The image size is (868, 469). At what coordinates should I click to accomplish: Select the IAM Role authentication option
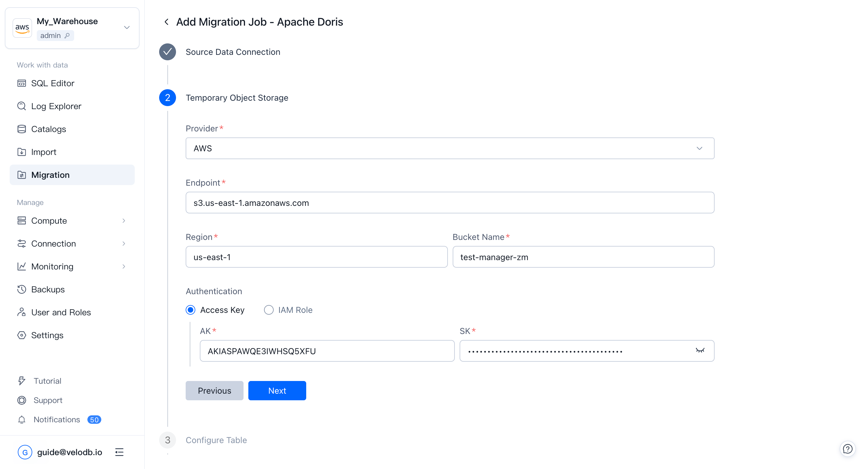pyautogui.click(x=268, y=310)
